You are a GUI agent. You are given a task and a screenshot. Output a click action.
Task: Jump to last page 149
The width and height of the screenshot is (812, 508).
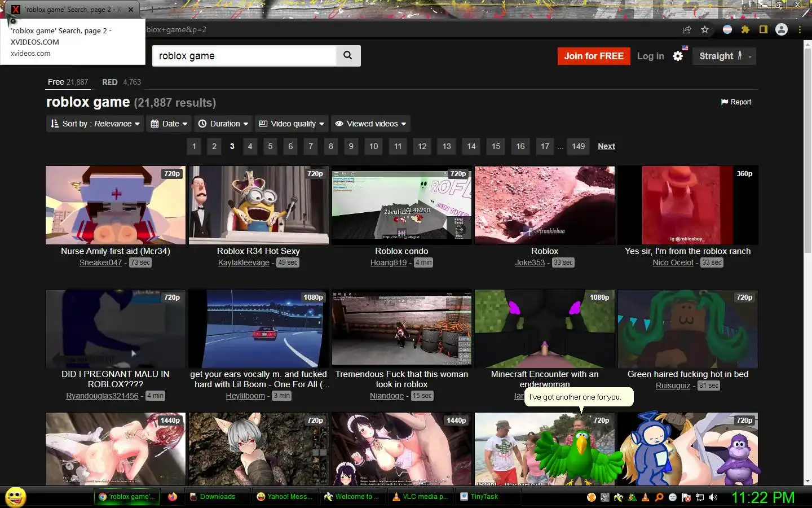point(579,146)
